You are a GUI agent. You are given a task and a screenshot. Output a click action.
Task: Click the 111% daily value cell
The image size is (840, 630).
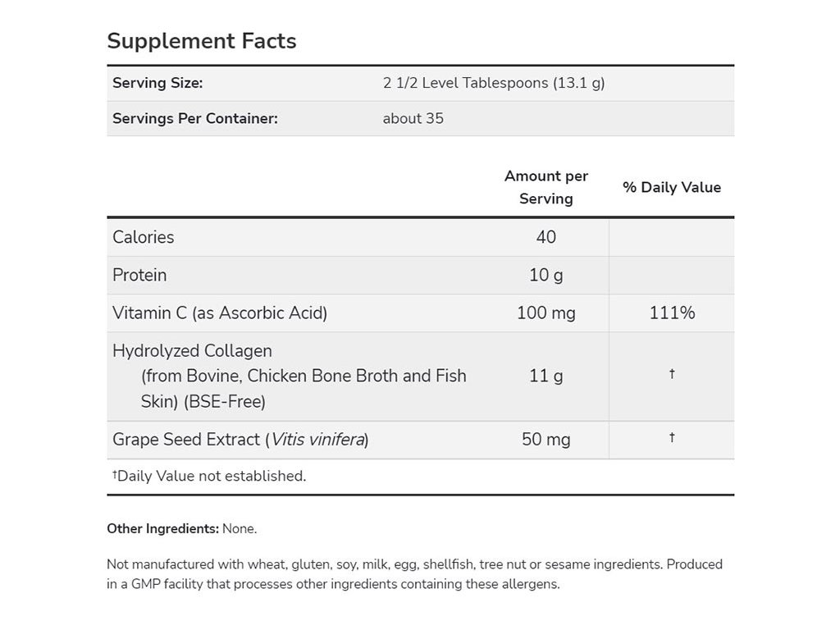pyautogui.click(x=672, y=313)
